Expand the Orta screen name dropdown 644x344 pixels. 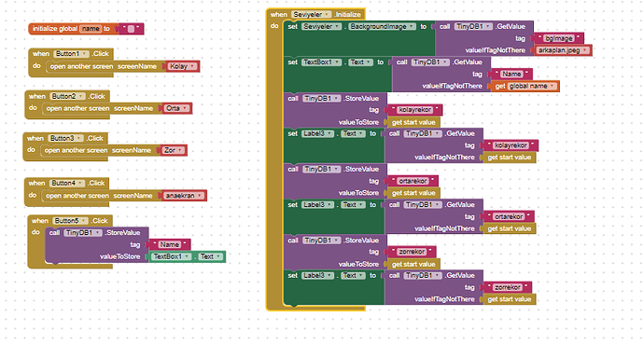[x=176, y=108]
